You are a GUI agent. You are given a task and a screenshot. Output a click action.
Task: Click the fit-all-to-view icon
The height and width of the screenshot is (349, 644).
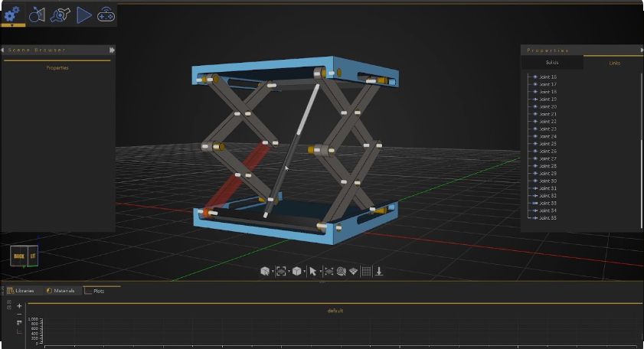(x=329, y=271)
